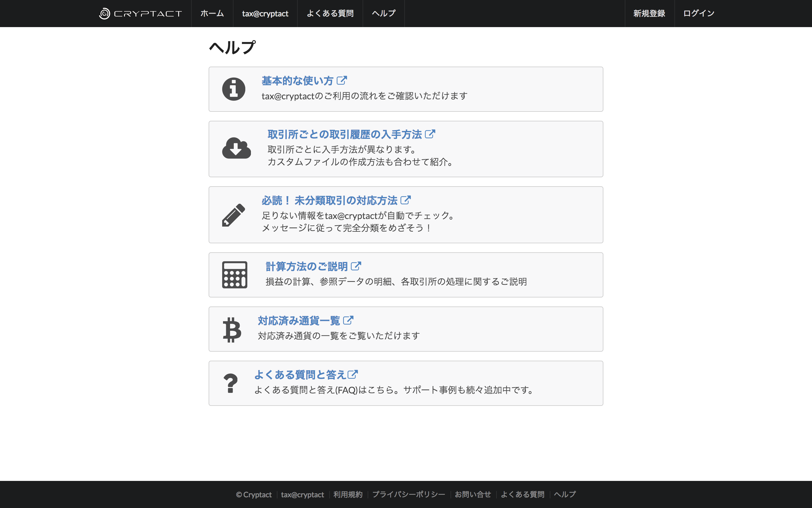Go to よくある質問 in the top navigation

tap(330, 14)
